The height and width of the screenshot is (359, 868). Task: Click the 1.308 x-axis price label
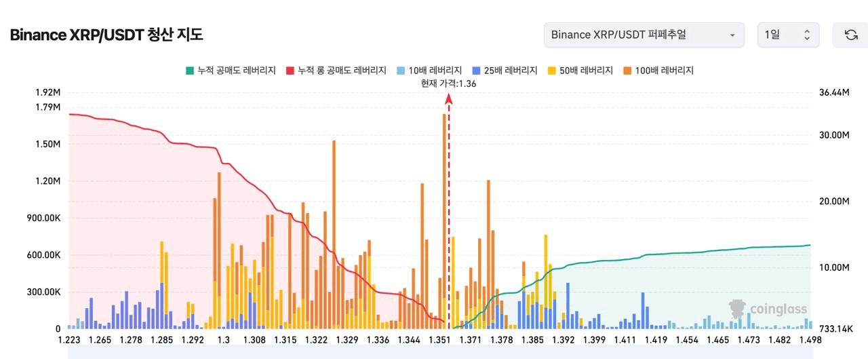[254, 340]
